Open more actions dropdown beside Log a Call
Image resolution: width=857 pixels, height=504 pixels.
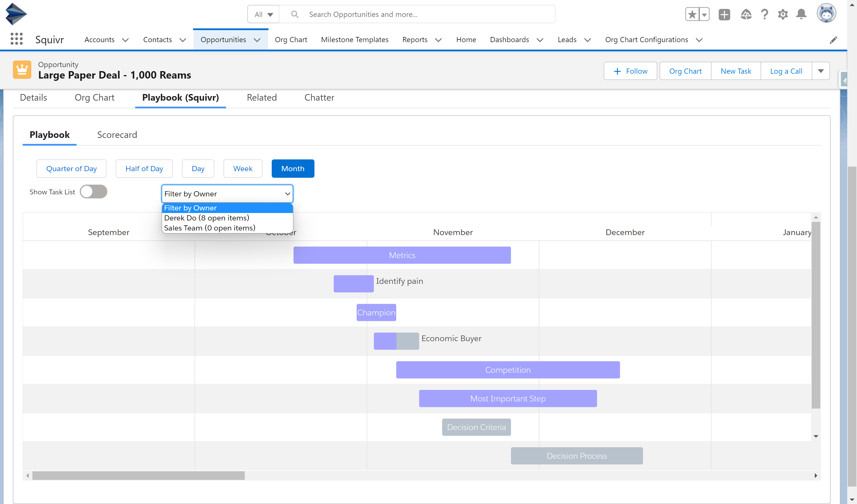(x=821, y=71)
